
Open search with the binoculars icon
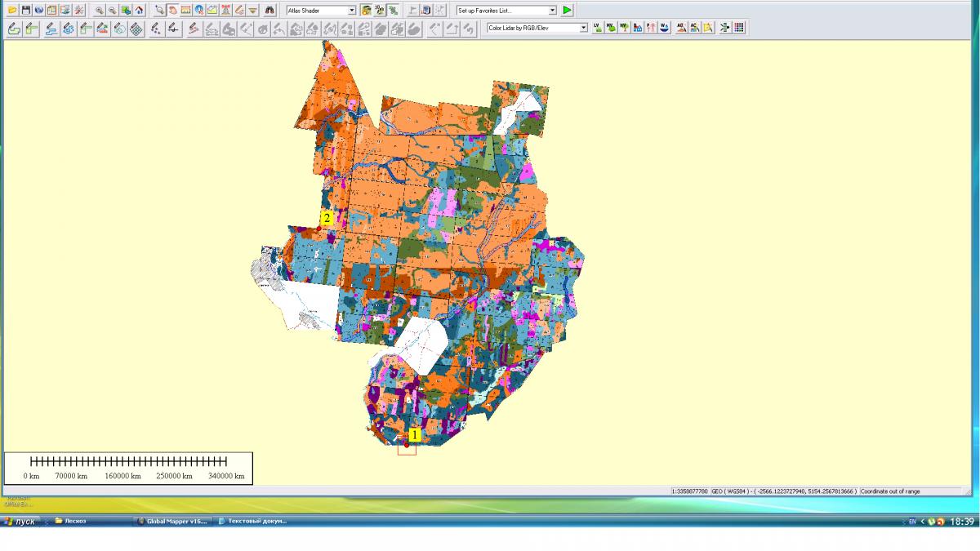[271, 11]
